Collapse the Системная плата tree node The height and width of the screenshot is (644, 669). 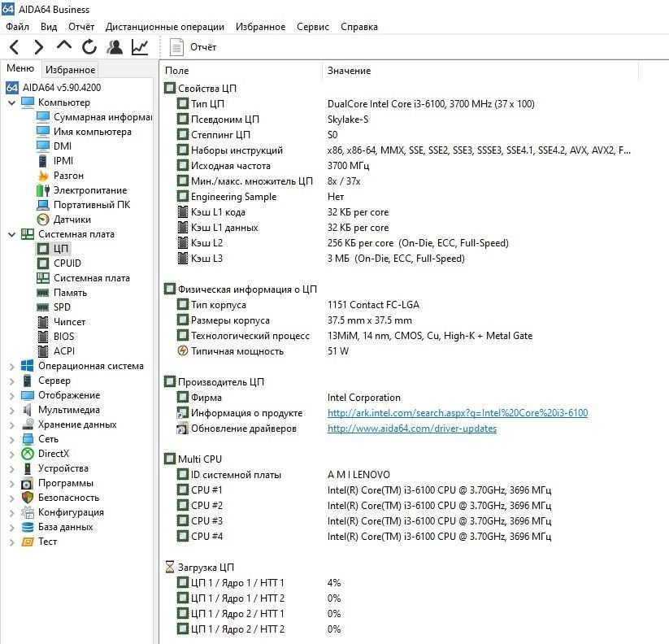12,234
